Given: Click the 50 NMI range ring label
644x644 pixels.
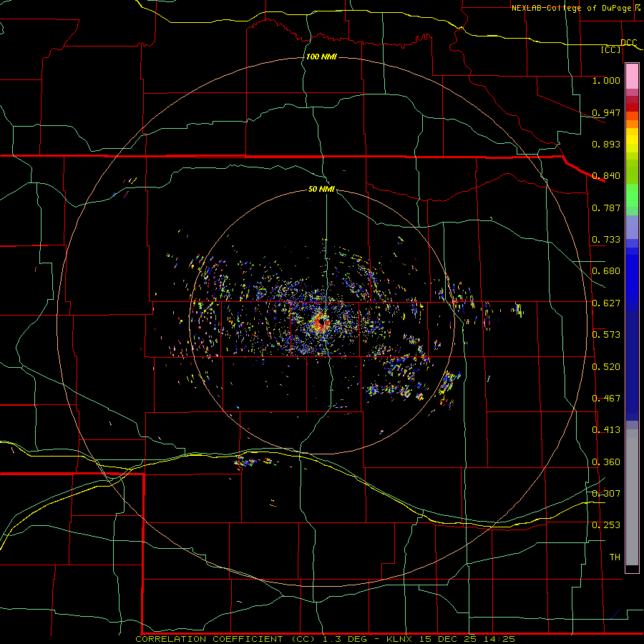Looking at the screenshot, I should coord(321,190).
